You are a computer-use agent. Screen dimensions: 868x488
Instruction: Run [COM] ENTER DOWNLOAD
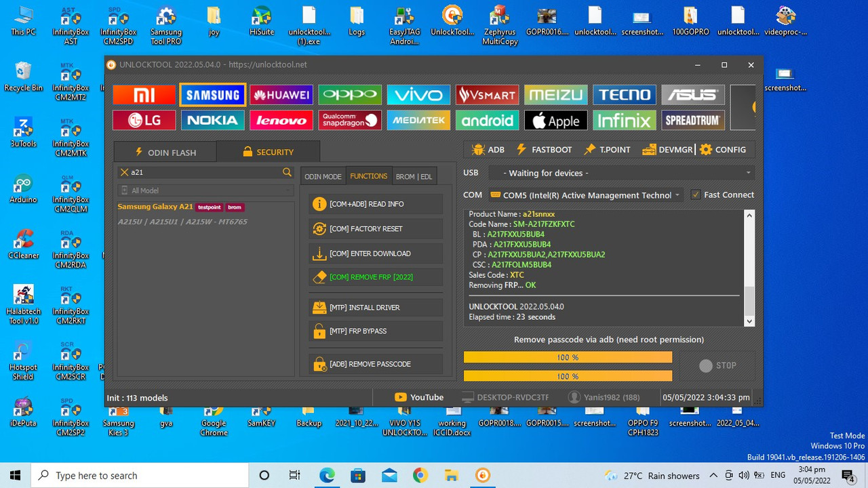pos(376,253)
